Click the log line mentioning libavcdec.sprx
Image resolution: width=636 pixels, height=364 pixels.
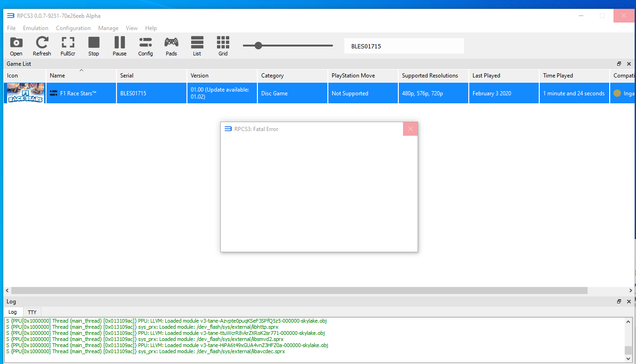146,351
